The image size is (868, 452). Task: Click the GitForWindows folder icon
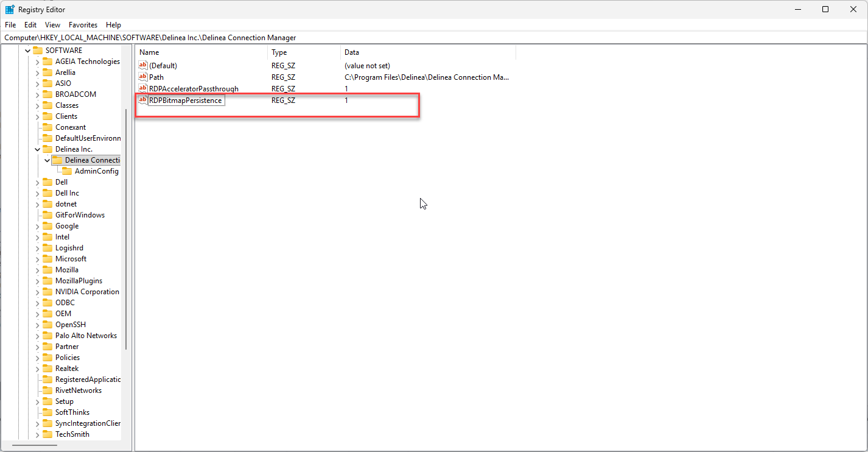[x=47, y=215]
